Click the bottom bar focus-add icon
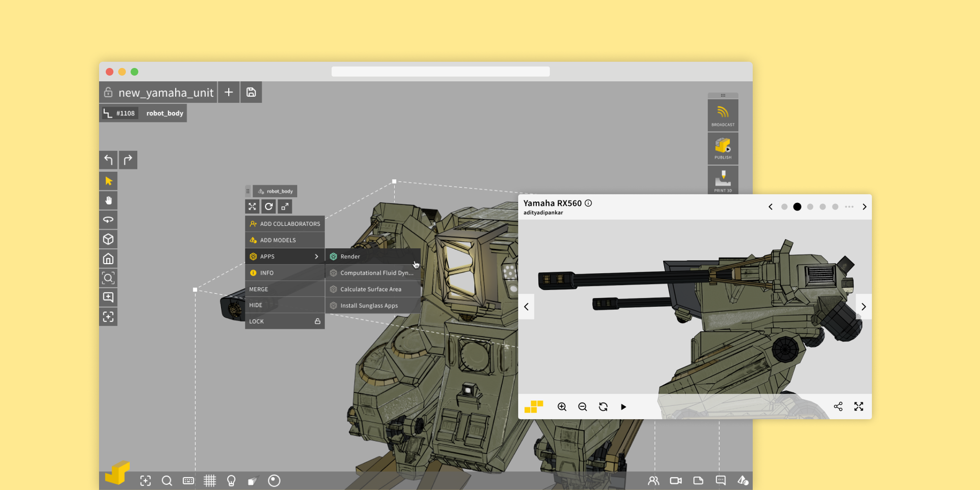The width and height of the screenshot is (980, 490). click(145, 480)
